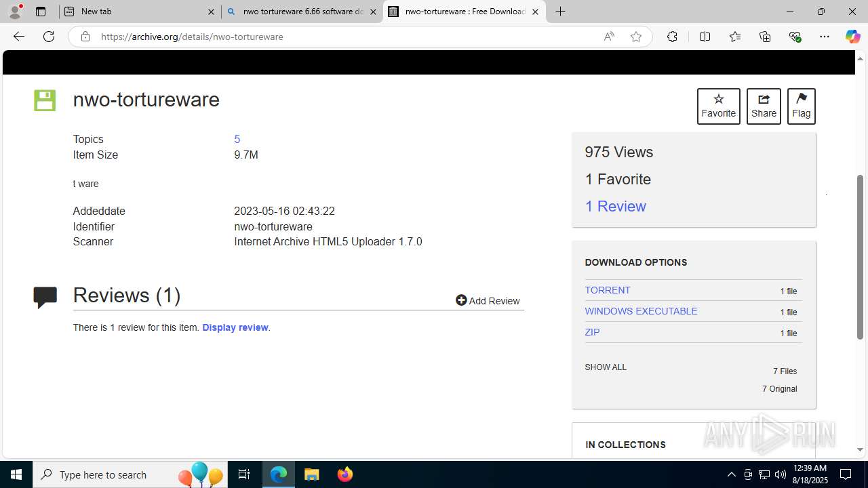Open the notification center icon
The image size is (868, 488).
click(x=846, y=474)
